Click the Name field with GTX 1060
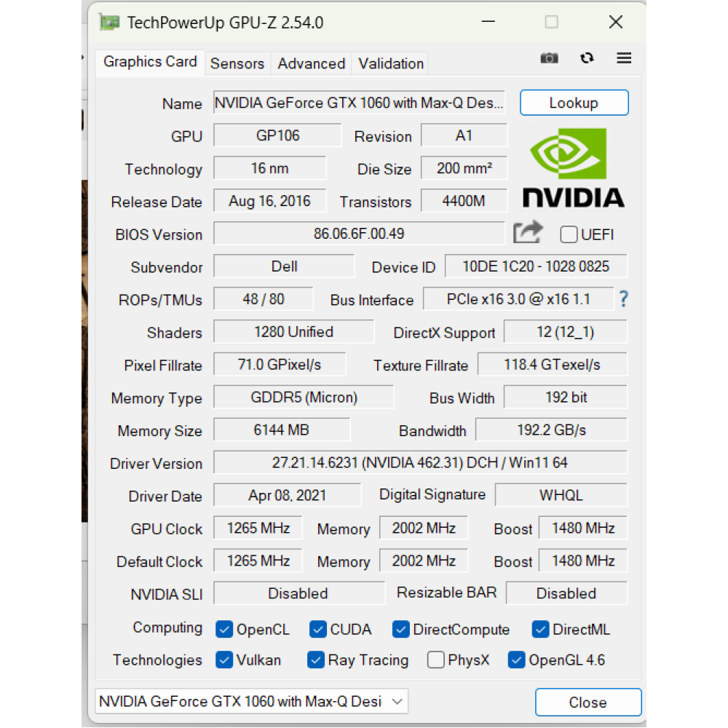This screenshot has height=728, width=728. click(359, 103)
